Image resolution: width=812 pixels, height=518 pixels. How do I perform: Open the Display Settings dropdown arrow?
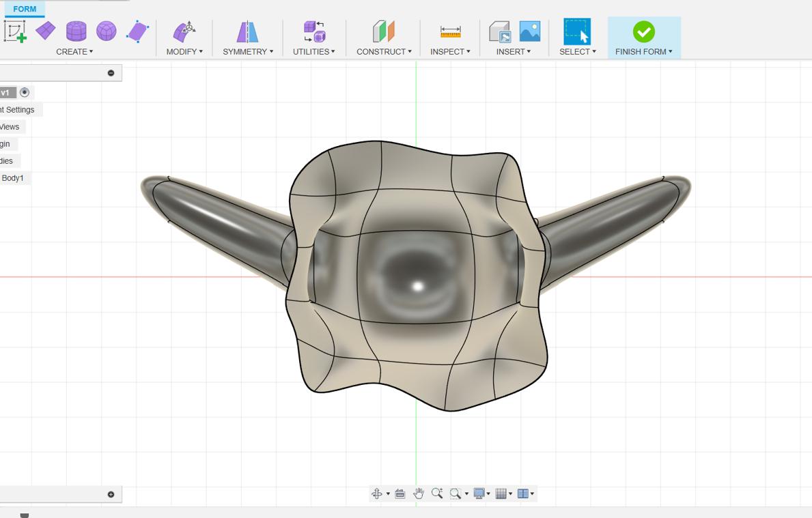tap(488, 493)
